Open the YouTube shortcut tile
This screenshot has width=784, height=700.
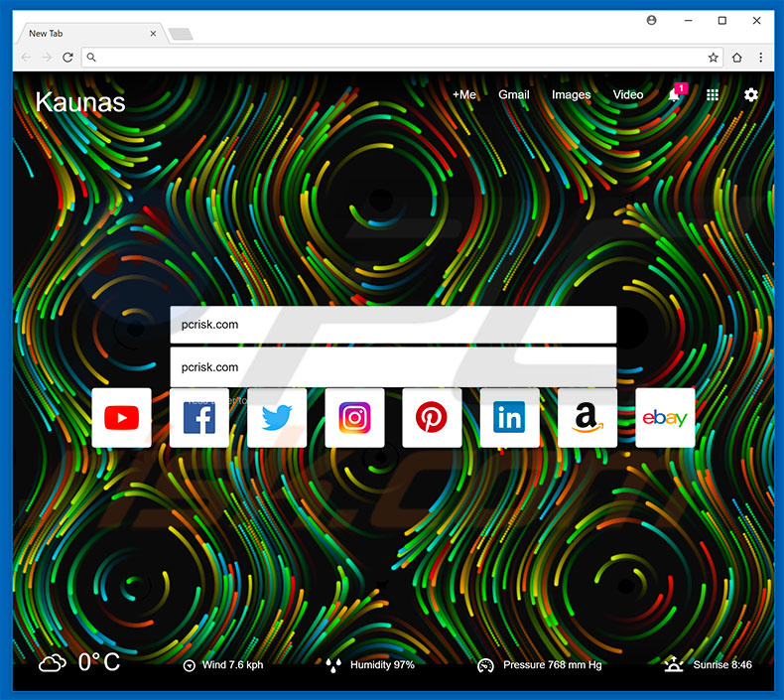coord(121,418)
